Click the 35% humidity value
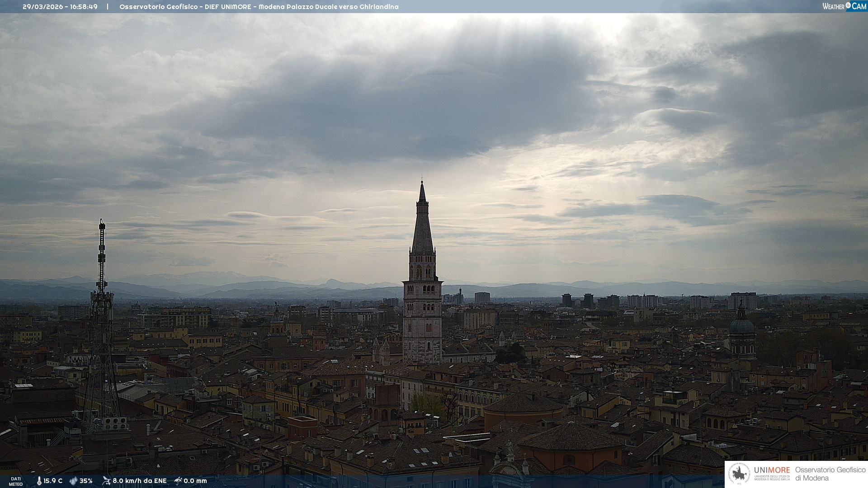868x488 pixels. tap(86, 481)
